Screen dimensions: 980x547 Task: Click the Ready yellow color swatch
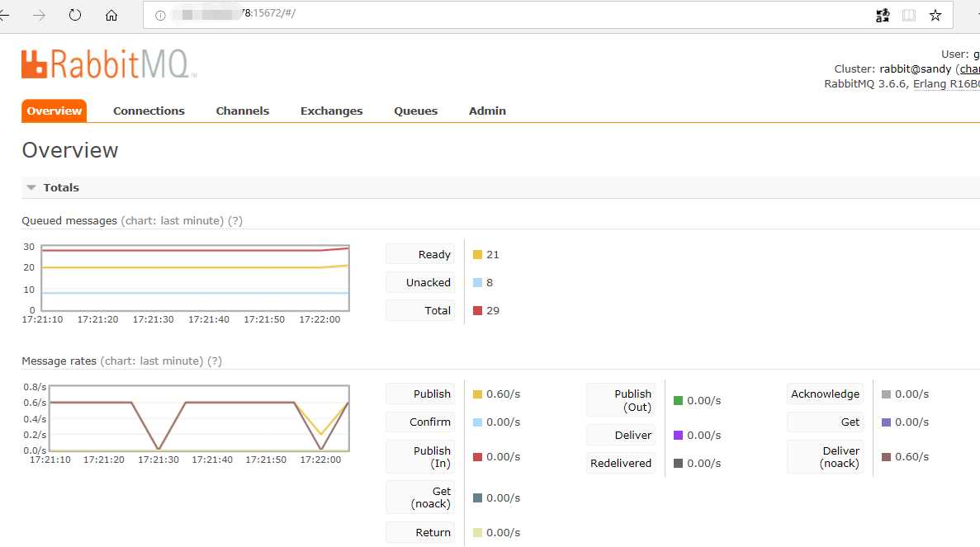point(477,255)
